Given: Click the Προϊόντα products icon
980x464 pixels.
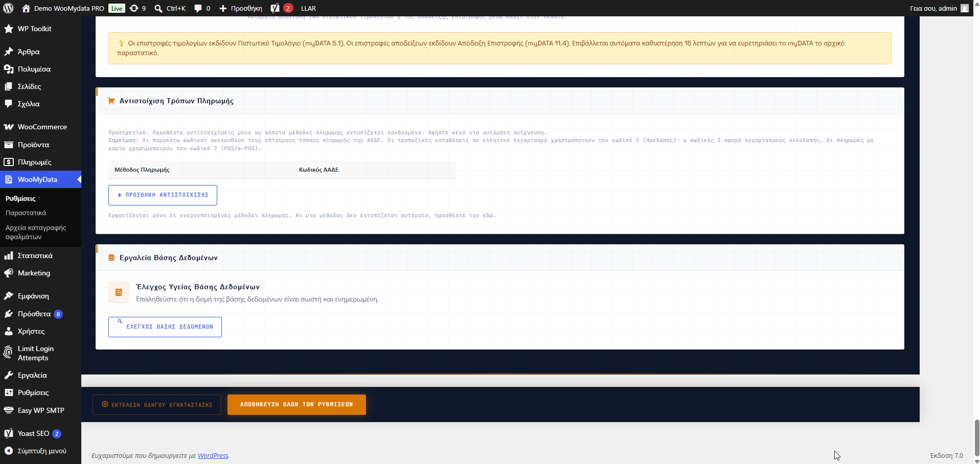Looking at the screenshot, I should [x=9, y=145].
